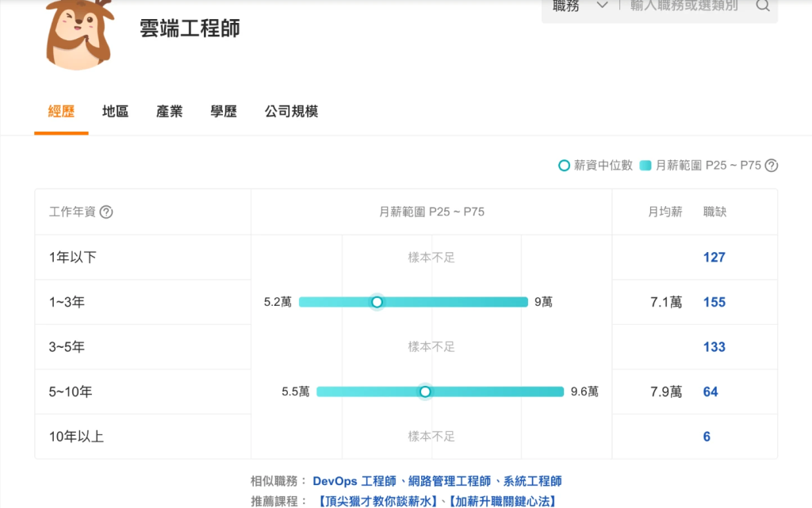Click help icon beside 月薪範圍 legend
This screenshot has height=508, width=812.
771,166
